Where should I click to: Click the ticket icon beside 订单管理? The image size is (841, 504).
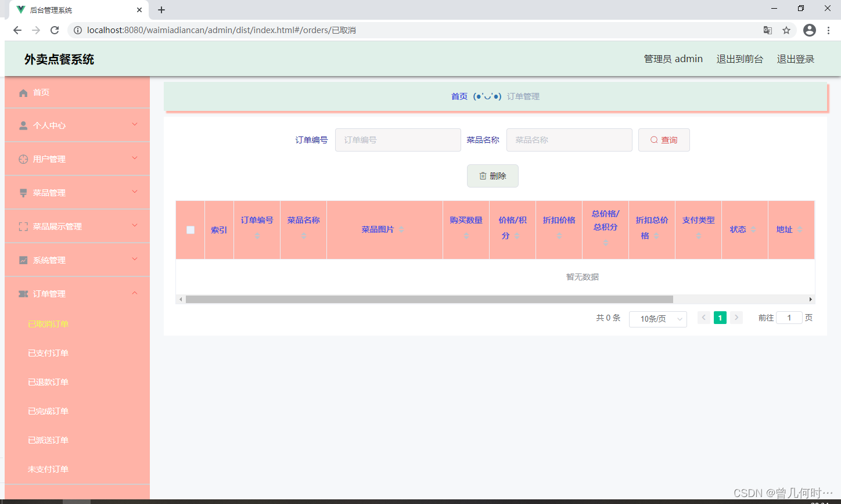coord(23,294)
